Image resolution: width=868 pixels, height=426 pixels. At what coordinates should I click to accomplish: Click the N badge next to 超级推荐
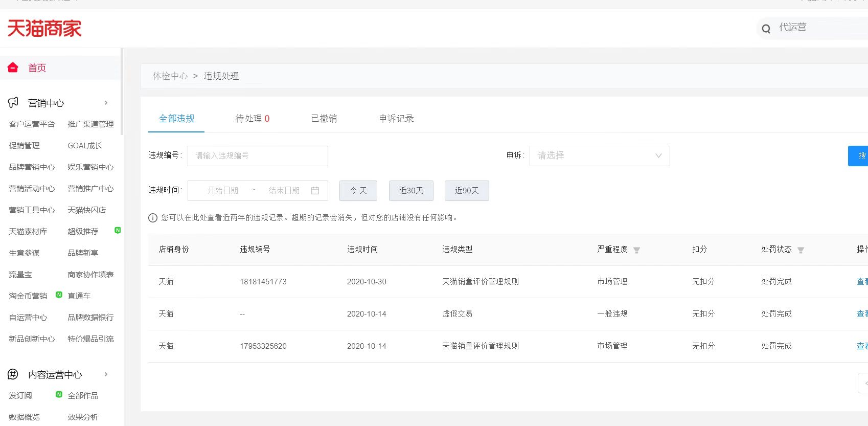(118, 230)
